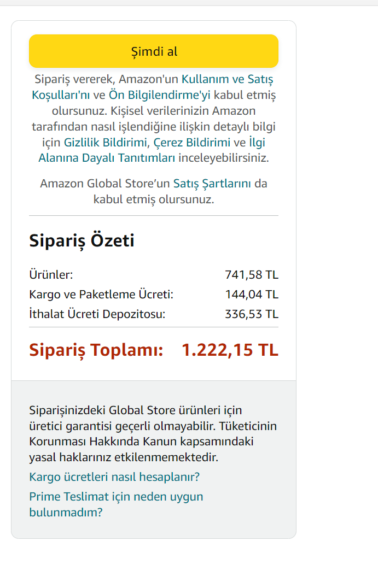Click the yellow Şimdi al button

(x=154, y=51)
